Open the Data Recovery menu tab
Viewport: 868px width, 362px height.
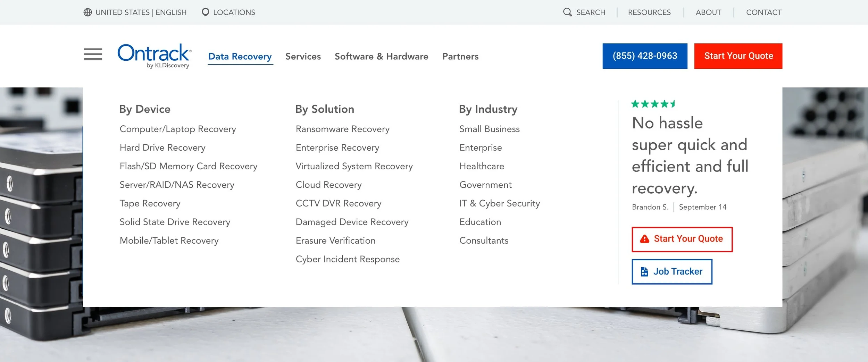coord(240,57)
